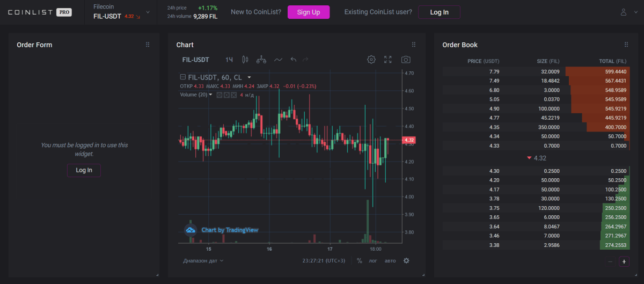The image size is (644, 284).
Task: Open Volume indicator settings gear icon
Action: 226,95
